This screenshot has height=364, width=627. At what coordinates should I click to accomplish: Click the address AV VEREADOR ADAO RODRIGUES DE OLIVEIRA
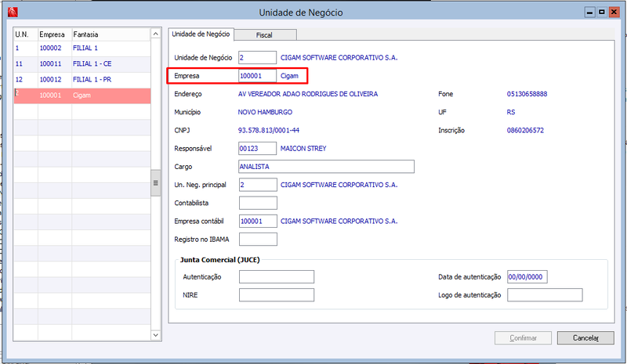click(x=308, y=94)
